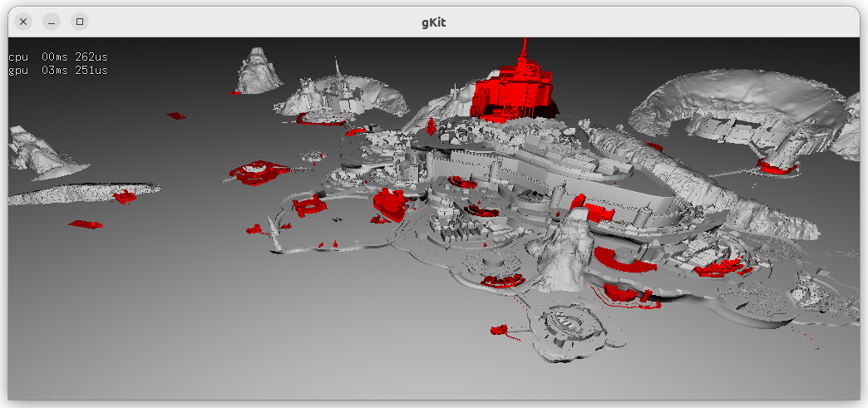Maximize the gKit window
Image resolution: width=868 pixels, height=408 pixels.
pyautogui.click(x=79, y=22)
